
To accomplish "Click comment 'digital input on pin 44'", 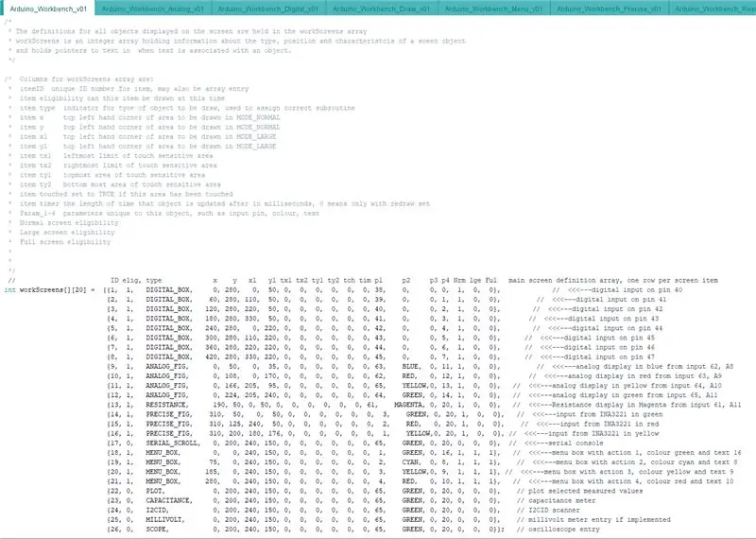I will click(617, 328).
